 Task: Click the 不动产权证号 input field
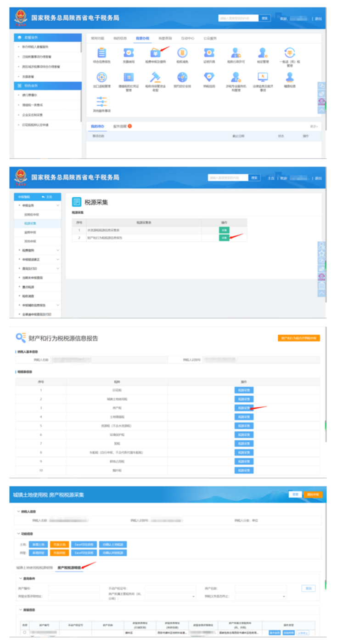click(170, 588)
